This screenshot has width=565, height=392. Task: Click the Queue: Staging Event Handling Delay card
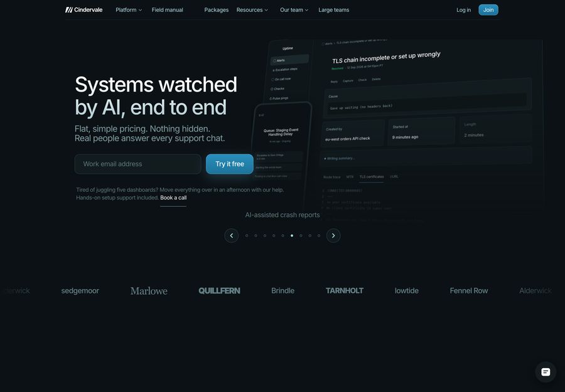pyautogui.click(x=281, y=132)
